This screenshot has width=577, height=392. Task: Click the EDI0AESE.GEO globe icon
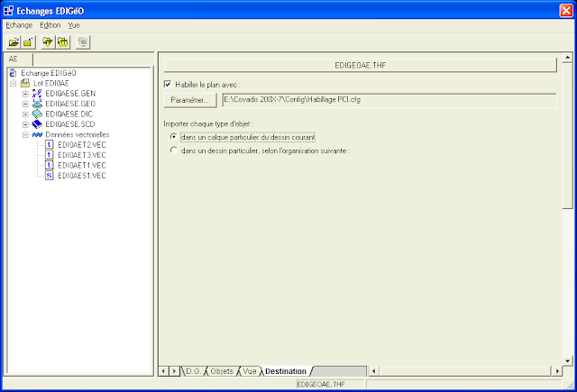tap(37, 104)
